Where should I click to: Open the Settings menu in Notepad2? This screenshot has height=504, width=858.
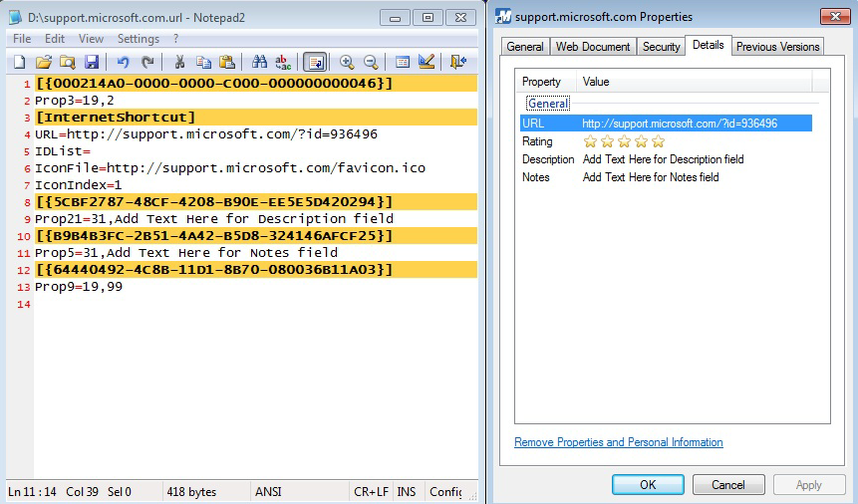point(138,39)
